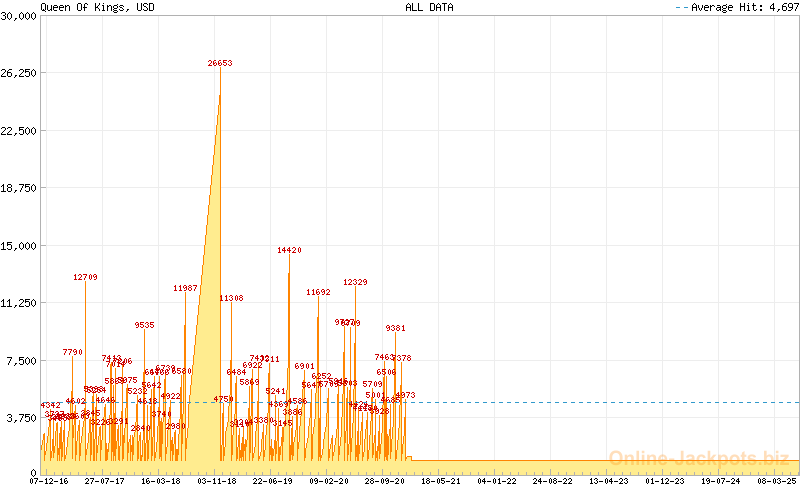Select the 12329 data label

(355, 282)
